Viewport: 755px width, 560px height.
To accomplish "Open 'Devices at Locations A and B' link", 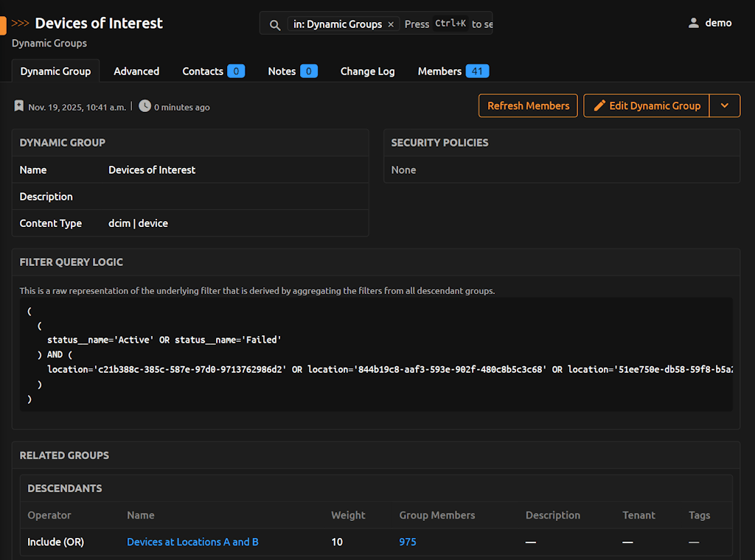I will click(192, 542).
